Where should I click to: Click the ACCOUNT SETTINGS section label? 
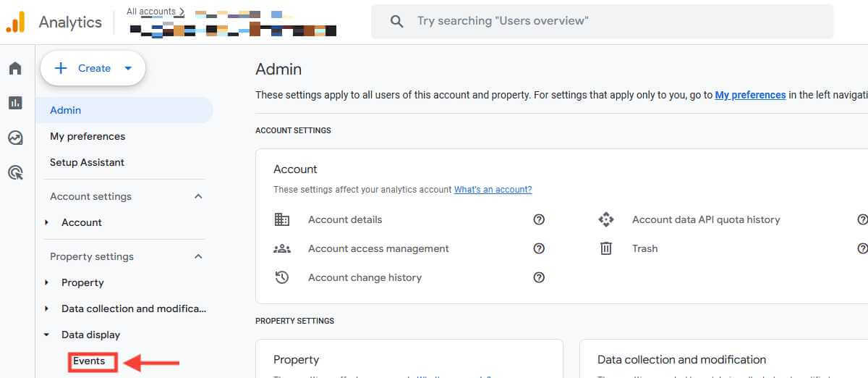tap(293, 130)
